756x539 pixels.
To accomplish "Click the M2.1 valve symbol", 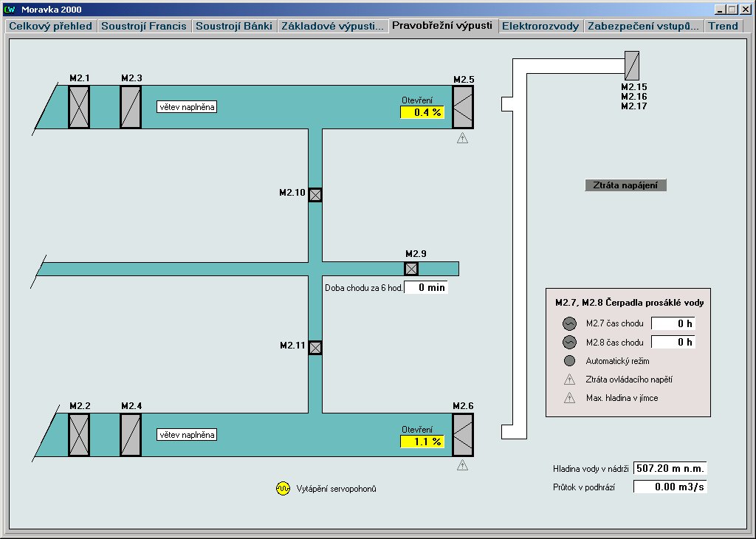I will click(x=79, y=107).
